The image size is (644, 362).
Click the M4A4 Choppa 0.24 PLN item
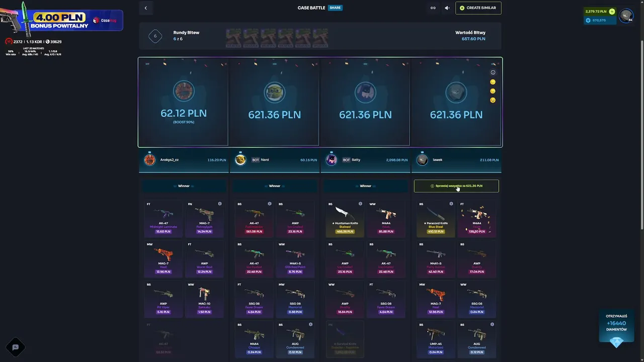[254, 339]
